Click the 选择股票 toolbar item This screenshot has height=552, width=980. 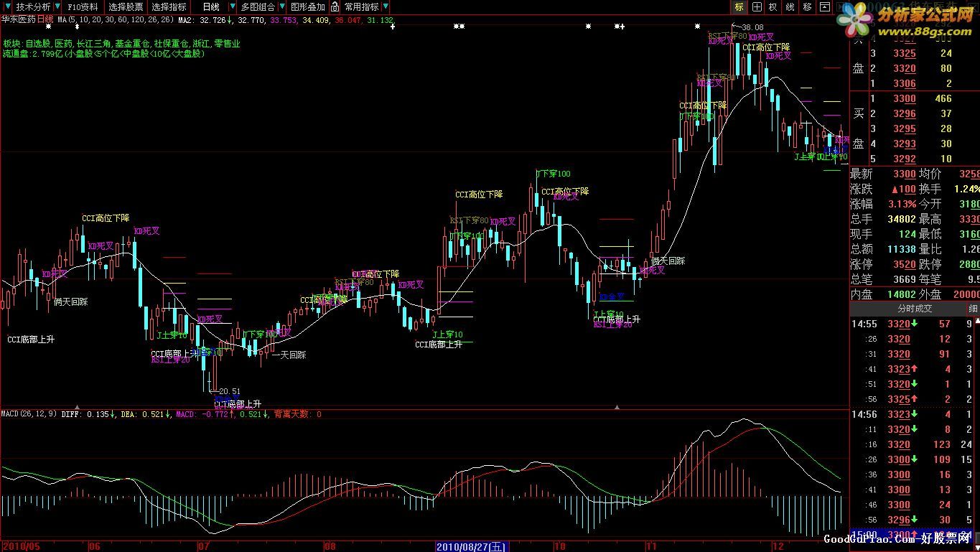[126, 7]
